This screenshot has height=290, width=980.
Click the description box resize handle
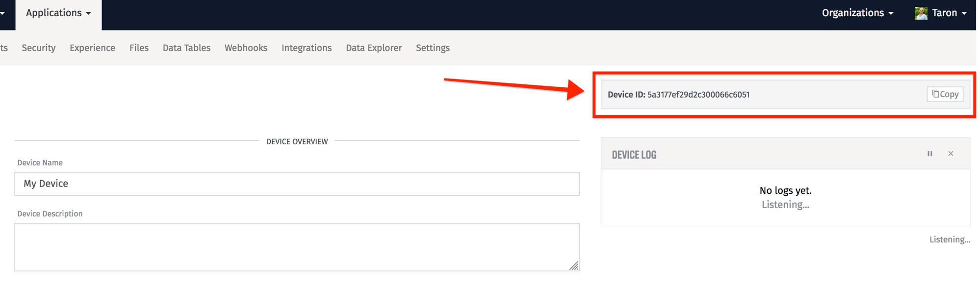pos(574,265)
